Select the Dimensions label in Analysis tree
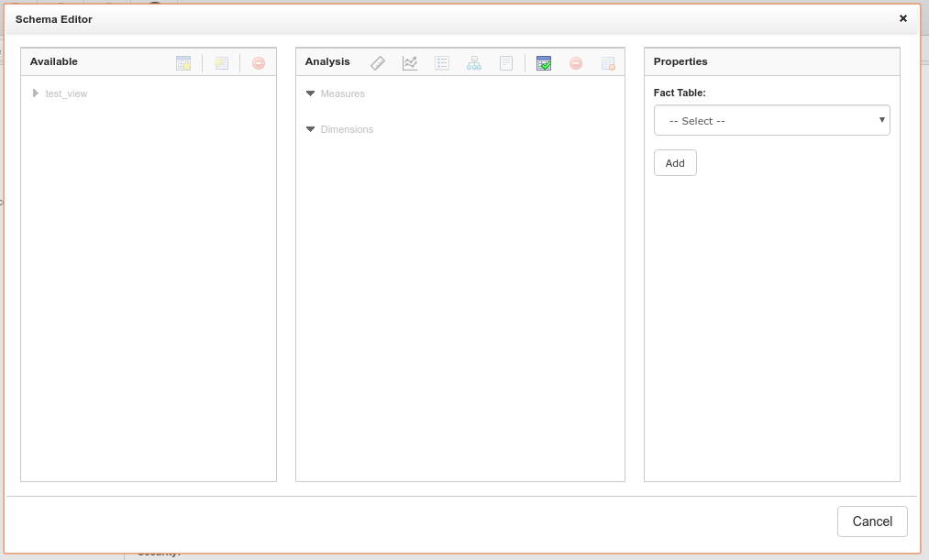The image size is (929, 560). [347, 129]
